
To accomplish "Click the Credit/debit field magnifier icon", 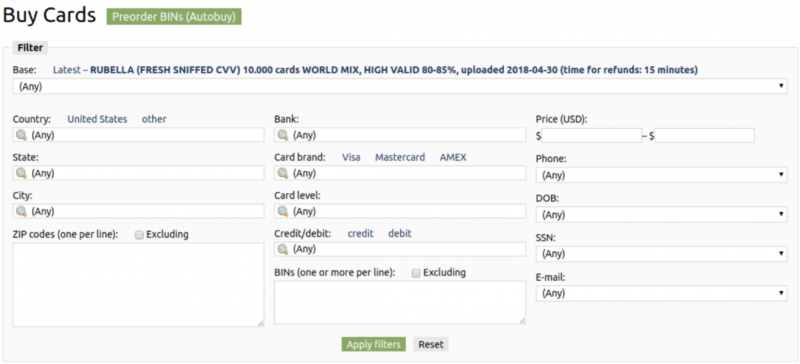I will pyautogui.click(x=283, y=249).
